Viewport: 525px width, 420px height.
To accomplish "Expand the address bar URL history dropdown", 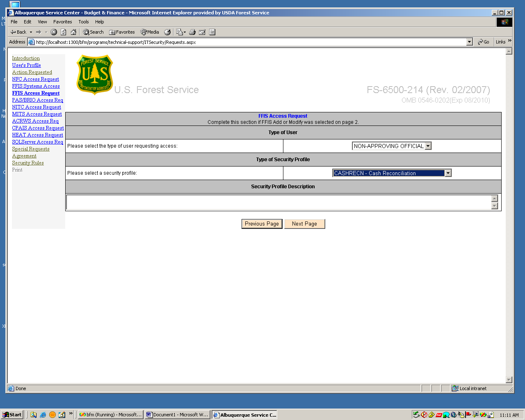I will point(470,42).
